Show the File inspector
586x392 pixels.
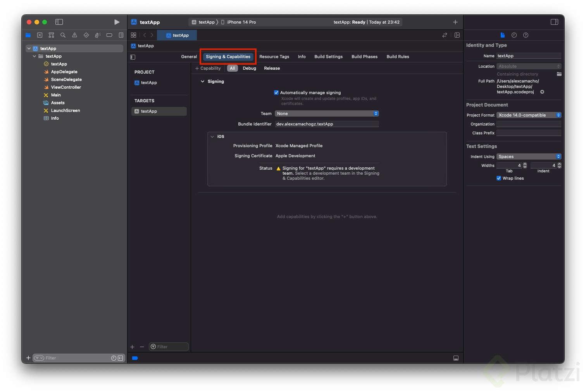503,35
